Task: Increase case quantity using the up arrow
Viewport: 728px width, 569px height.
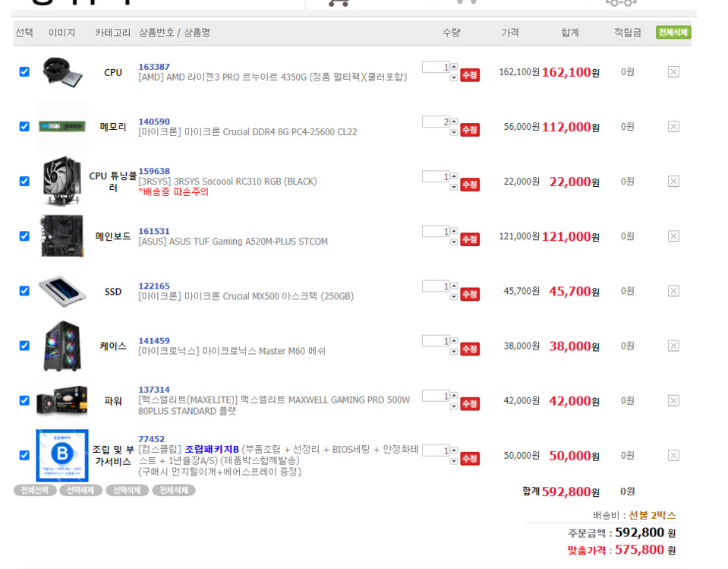Action: pos(454,340)
